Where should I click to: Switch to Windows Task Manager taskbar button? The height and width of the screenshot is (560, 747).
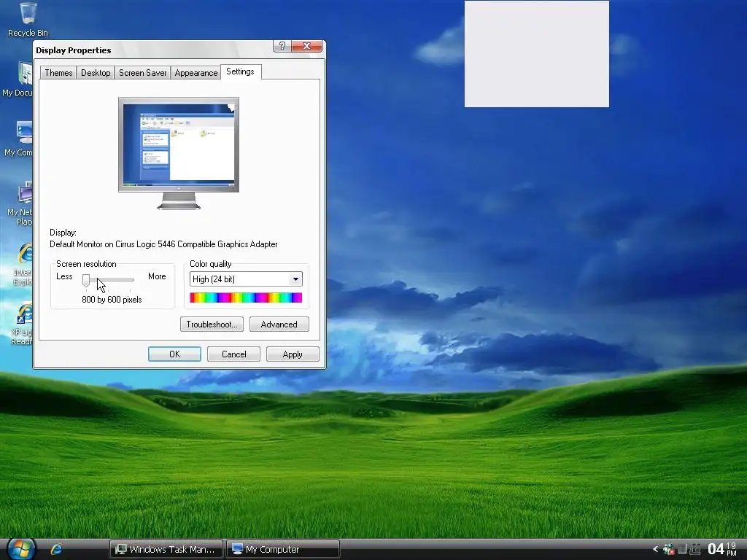[x=166, y=549]
